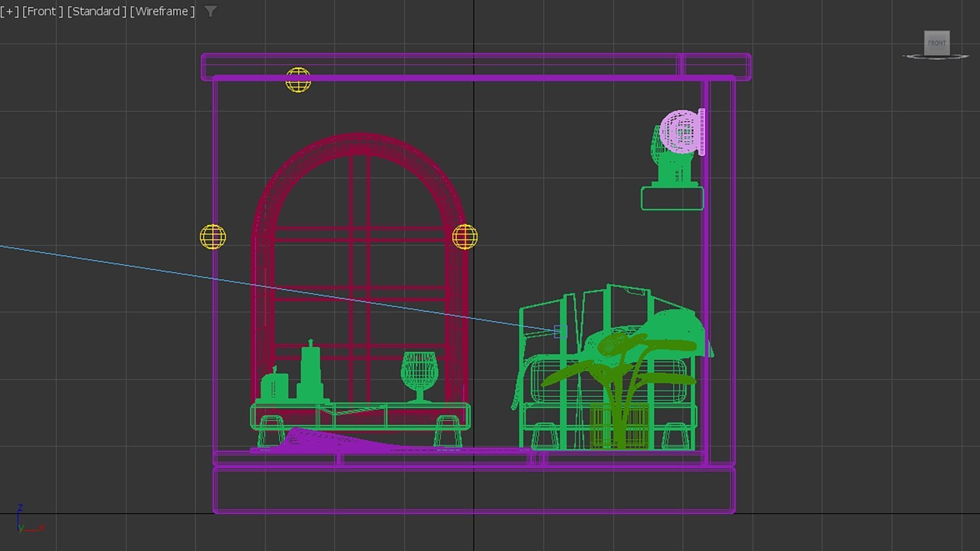Click the viewport filter funnel icon

click(x=210, y=11)
